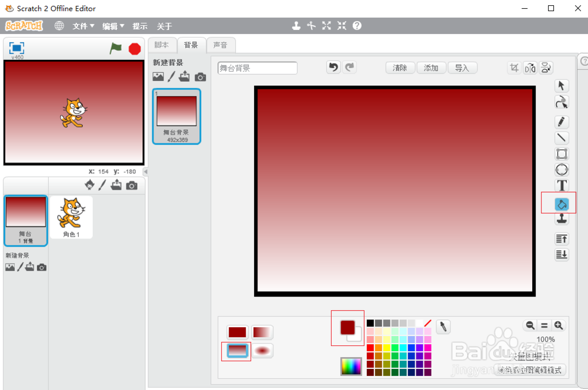
Task: Open the 提示 menu
Action: pyautogui.click(x=139, y=26)
